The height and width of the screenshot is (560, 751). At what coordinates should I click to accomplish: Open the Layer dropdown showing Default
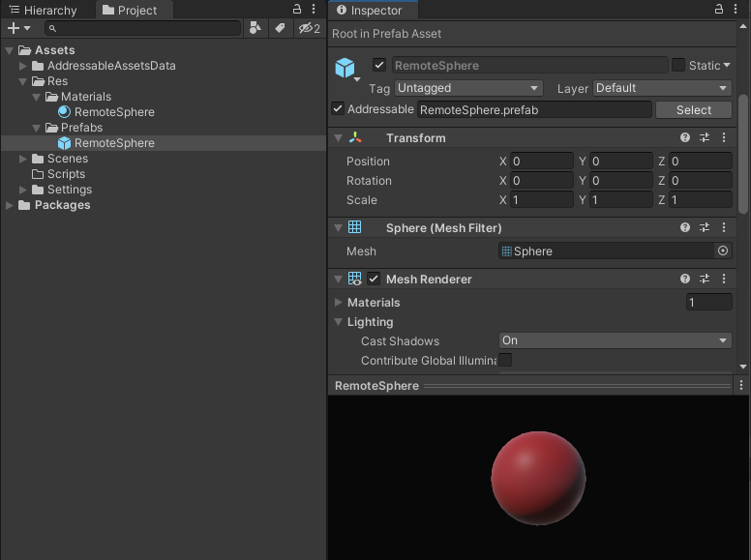coord(662,88)
